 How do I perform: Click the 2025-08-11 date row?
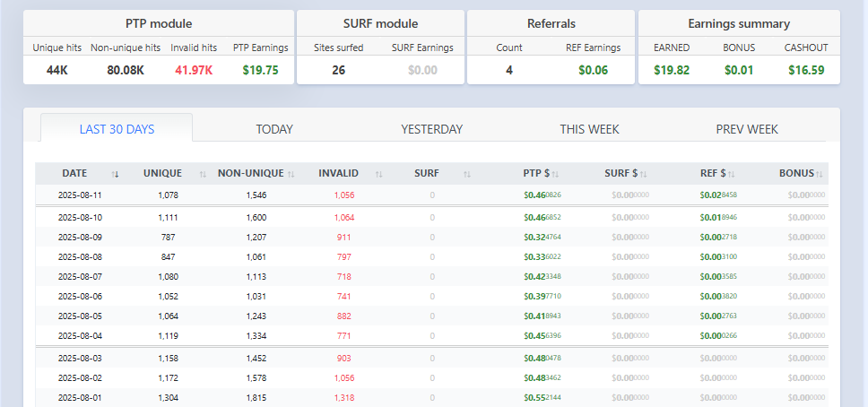click(432, 195)
